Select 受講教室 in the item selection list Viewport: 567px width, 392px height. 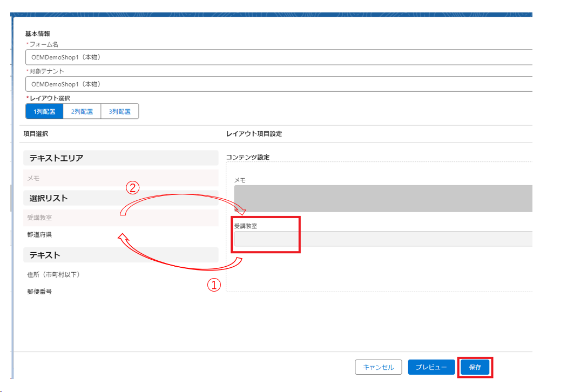pos(121,218)
